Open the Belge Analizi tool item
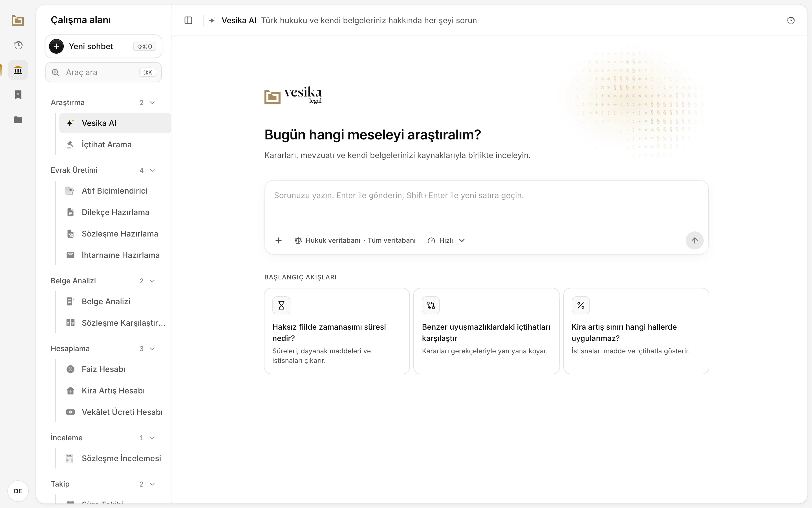 [115, 302]
